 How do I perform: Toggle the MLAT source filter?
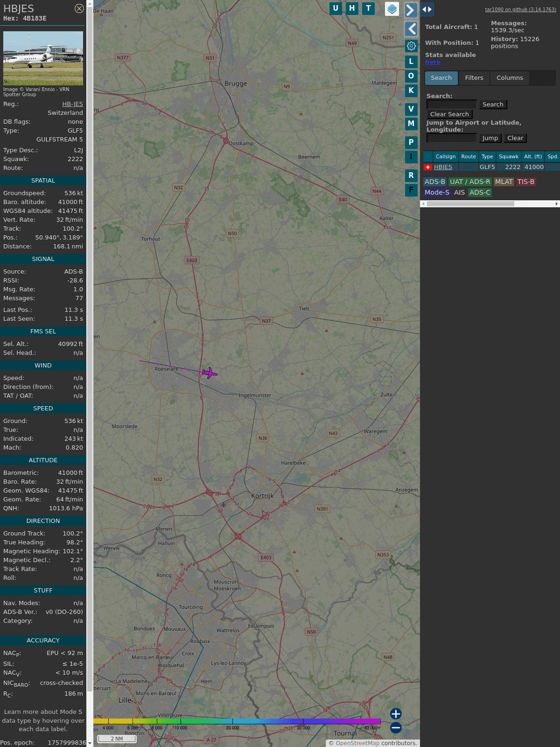coord(504,182)
